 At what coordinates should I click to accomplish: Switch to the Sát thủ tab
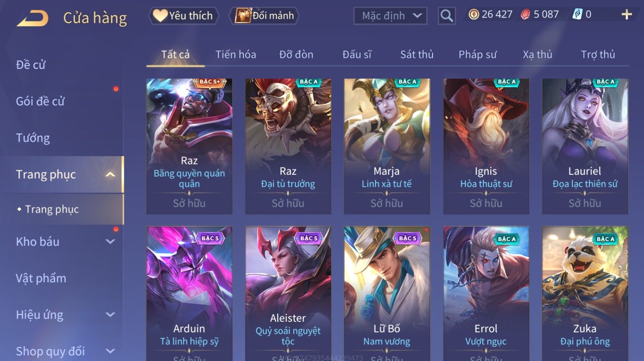coord(417,55)
